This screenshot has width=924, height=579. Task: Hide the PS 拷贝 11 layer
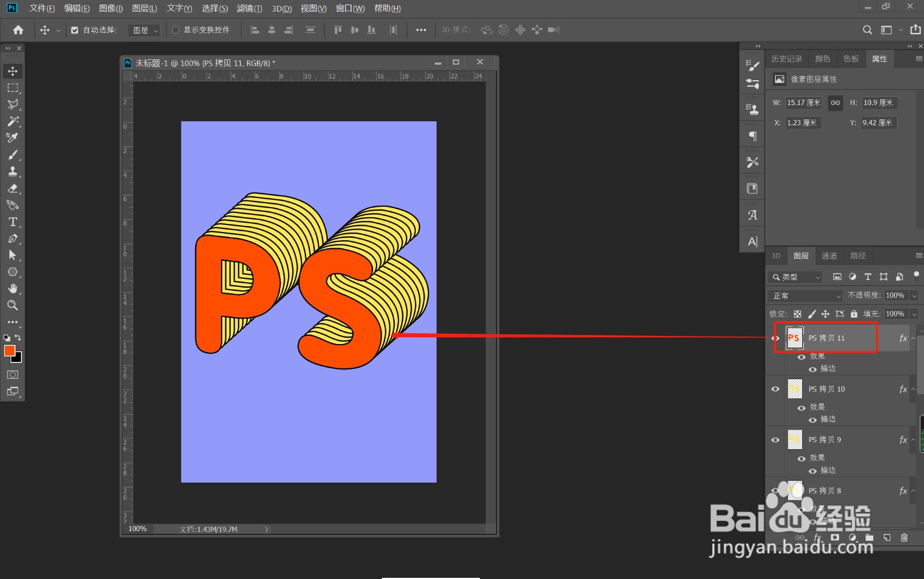coord(776,338)
